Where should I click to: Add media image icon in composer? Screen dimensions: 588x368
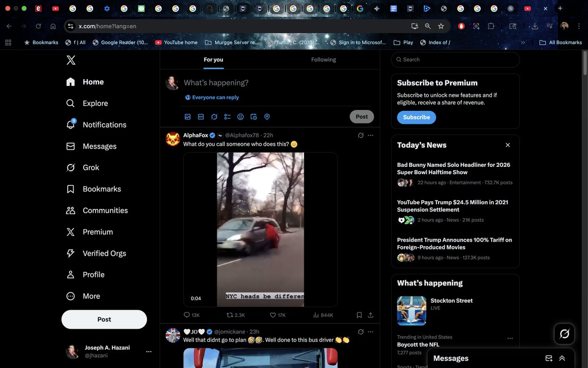[188, 117]
